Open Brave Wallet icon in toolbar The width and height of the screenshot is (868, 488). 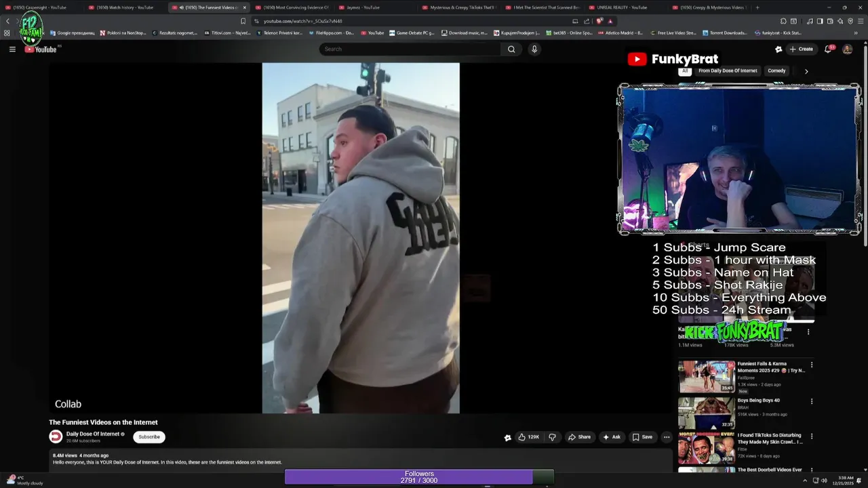coord(829,21)
